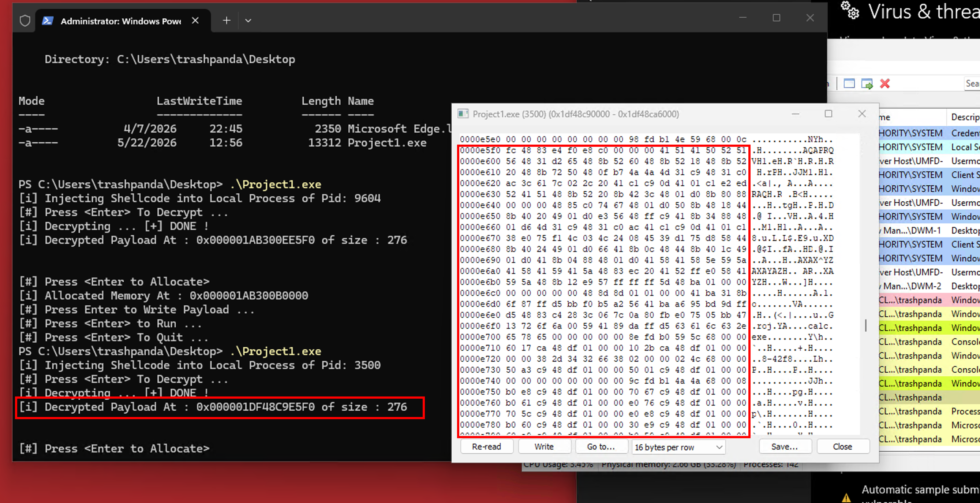This screenshot has width=980, height=503.
Task: Click the 'Process' description row in Process Hacker
Action: [x=929, y=411]
